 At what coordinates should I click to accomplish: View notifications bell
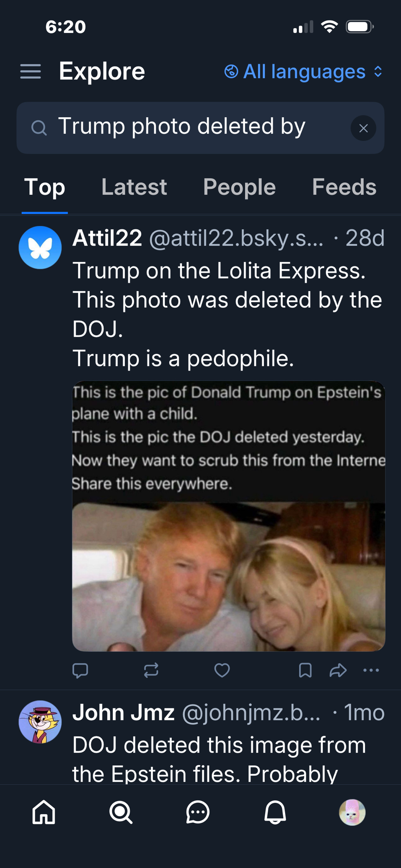[x=275, y=812]
